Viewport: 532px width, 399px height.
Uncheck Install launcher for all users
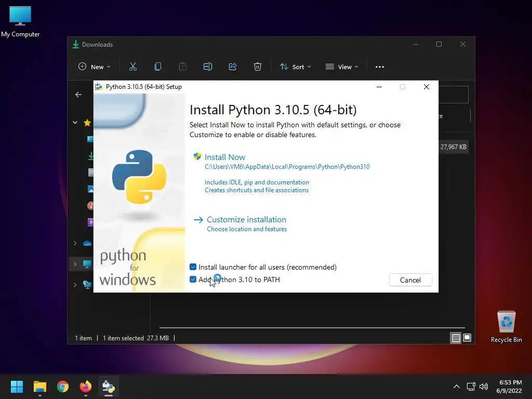tap(193, 267)
